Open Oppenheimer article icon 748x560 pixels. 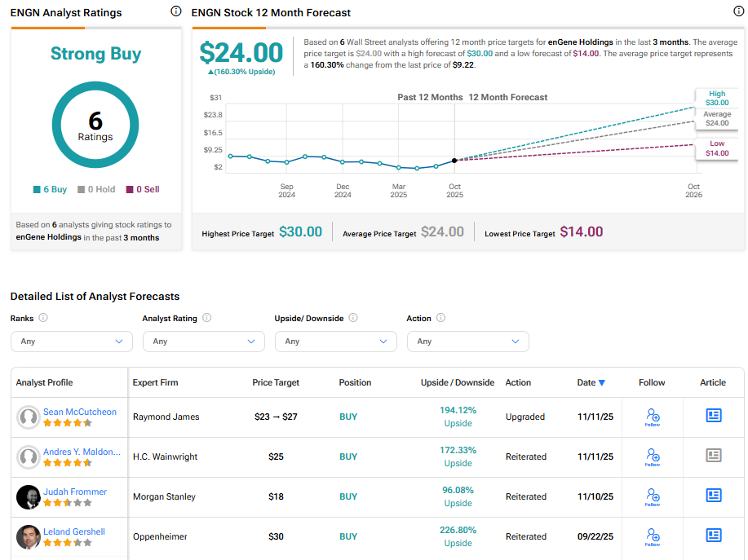click(714, 536)
